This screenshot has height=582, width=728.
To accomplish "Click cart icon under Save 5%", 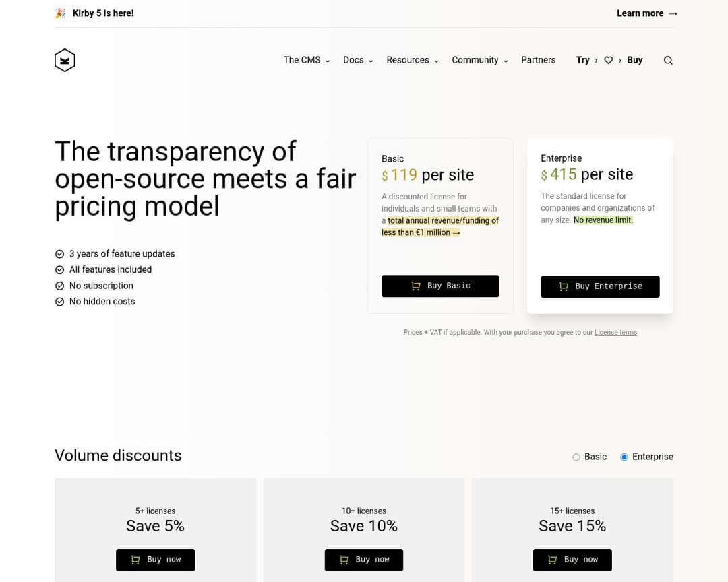I will click(x=135, y=560).
